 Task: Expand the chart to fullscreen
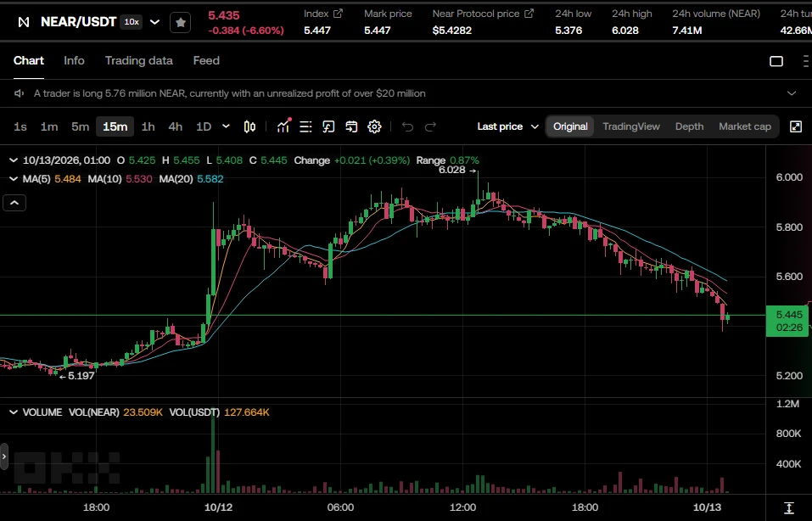796,126
